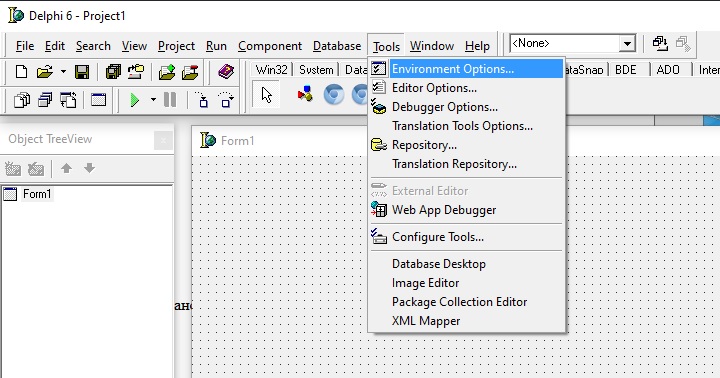Click Add file to project icon
The height and width of the screenshot is (378, 720).
click(x=167, y=72)
